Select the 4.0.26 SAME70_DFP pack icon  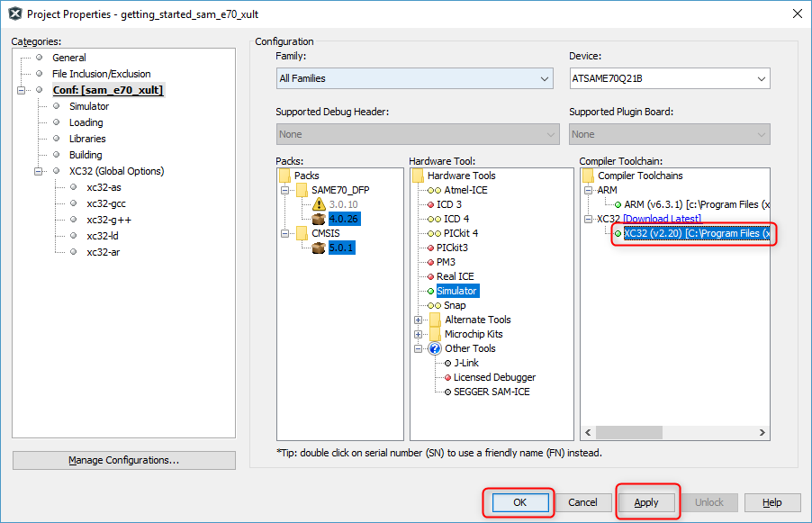tap(318, 219)
